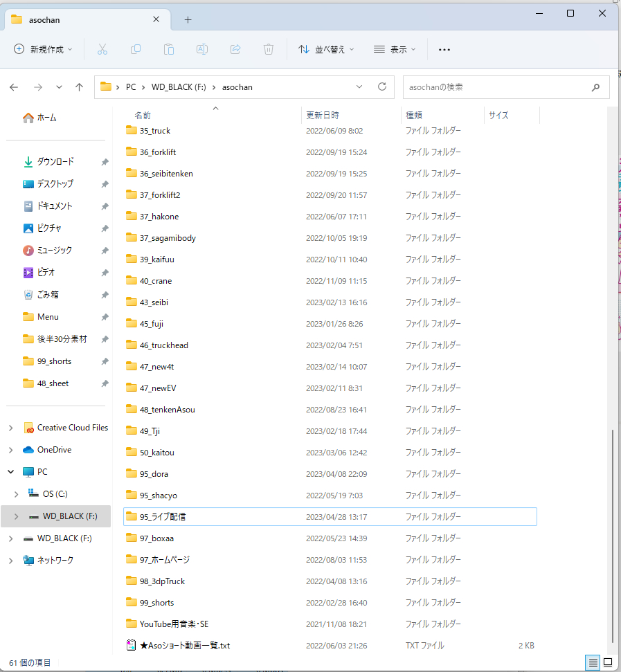Viewport: 621px width, 672px height.
Task: Click the Paste clipboard icon
Action: click(169, 49)
